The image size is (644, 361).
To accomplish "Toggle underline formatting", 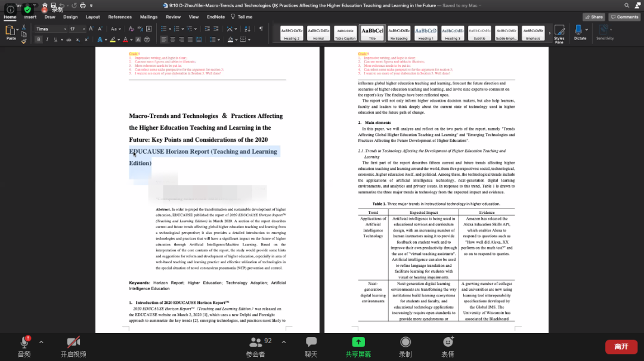I will click(x=55, y=40).
